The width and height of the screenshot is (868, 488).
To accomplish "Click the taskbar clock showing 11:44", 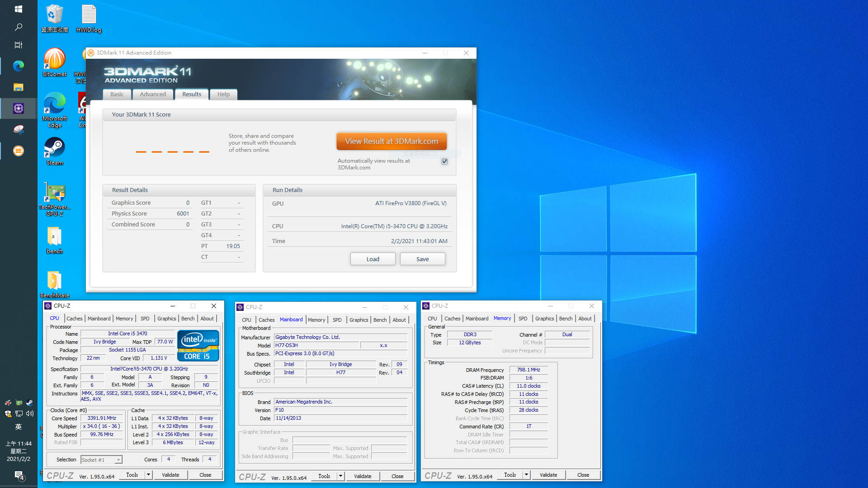I will pyautogui.click(x=19, y=451).
